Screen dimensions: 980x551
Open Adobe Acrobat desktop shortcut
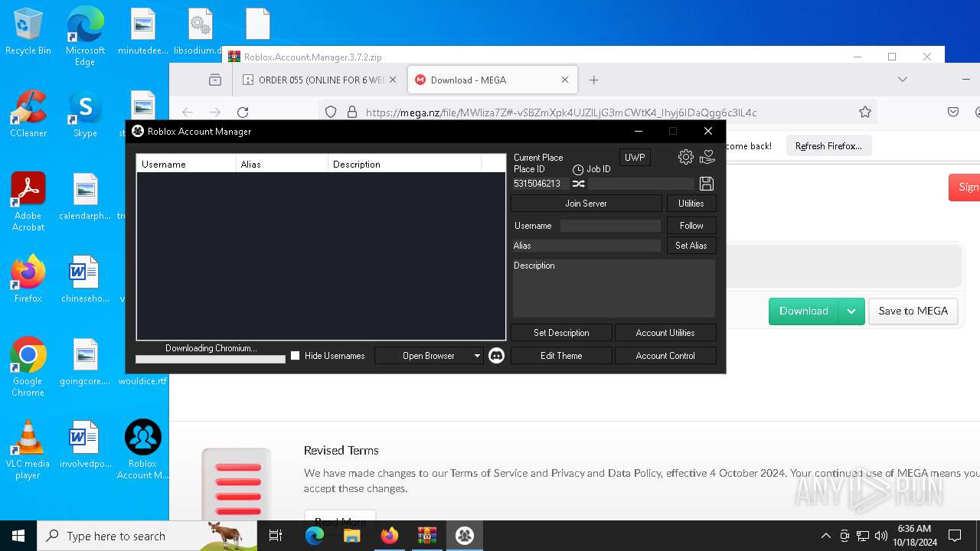(x=28, y=202)
